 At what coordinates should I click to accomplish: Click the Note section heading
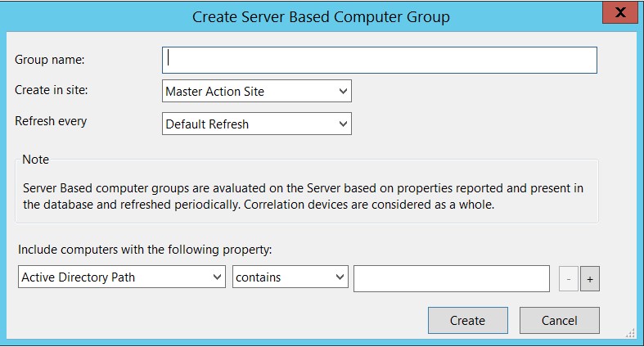[x=36, y=159]
